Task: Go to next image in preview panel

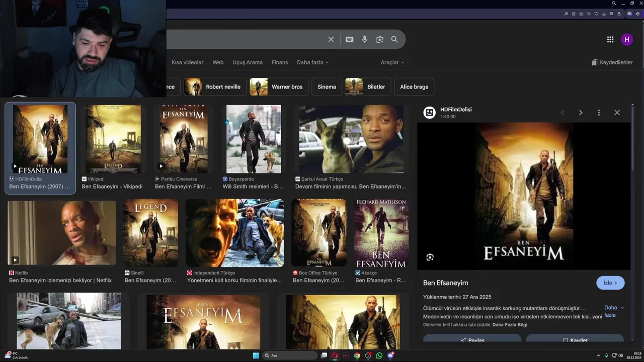Action: tap(581, 113)
